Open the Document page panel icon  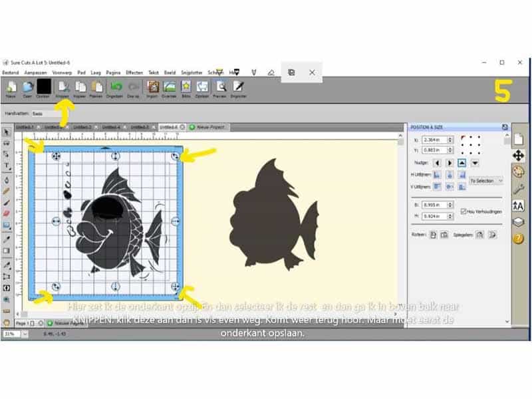[518, 139]
